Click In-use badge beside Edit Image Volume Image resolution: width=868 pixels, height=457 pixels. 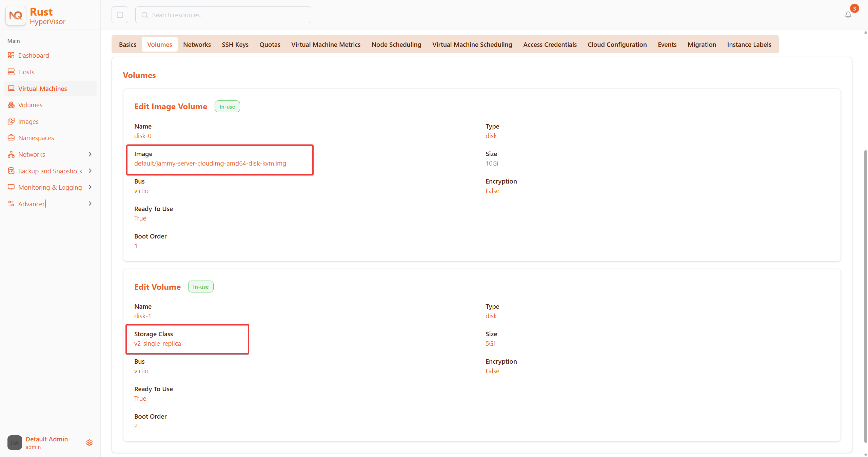227,107
